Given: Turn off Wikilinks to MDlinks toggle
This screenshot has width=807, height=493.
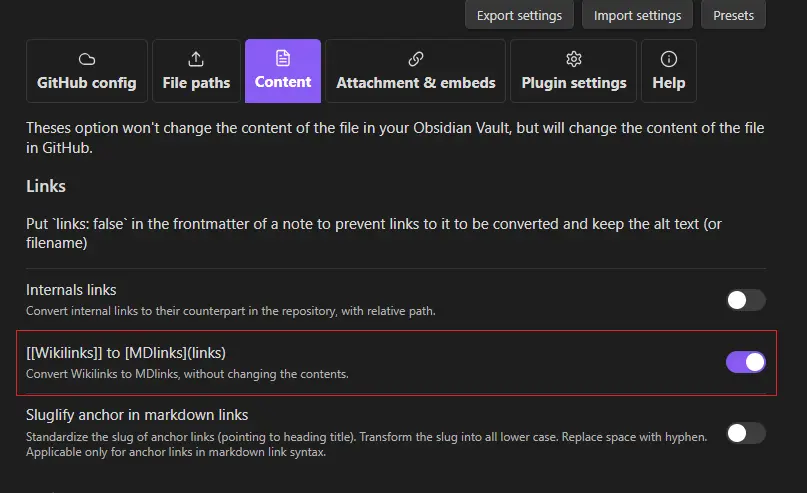Looking at the screenshot, I should click(746, 361).
